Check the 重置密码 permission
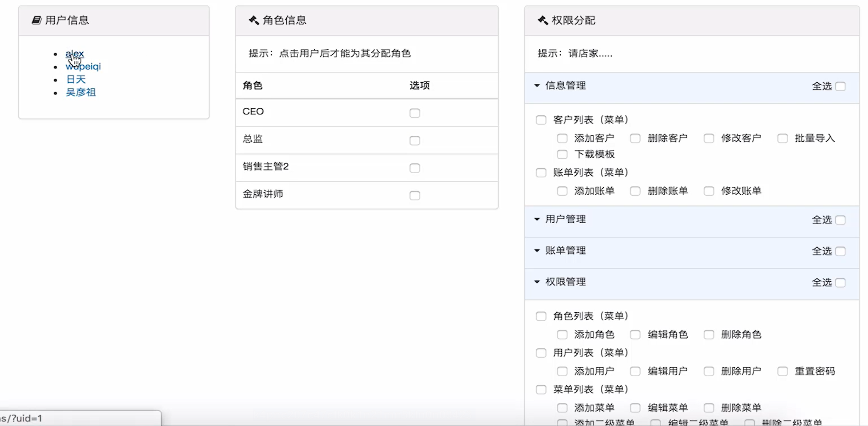The height and width of the screenshot is (426, 868). (782, 371)
